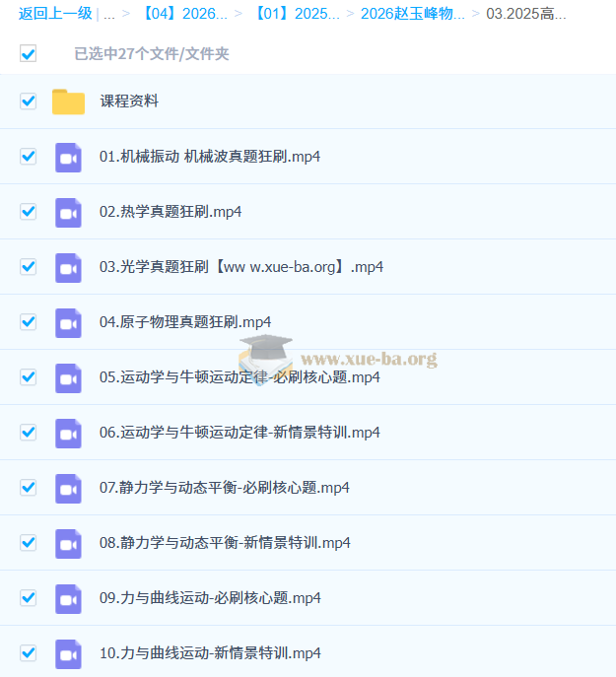Uncheck checkbox for 05.运动学与牛顿运动定律-必刷核心题.mp4
This screenshot has width=616, height=677.
pyautogui.click(x=28, y=376)
